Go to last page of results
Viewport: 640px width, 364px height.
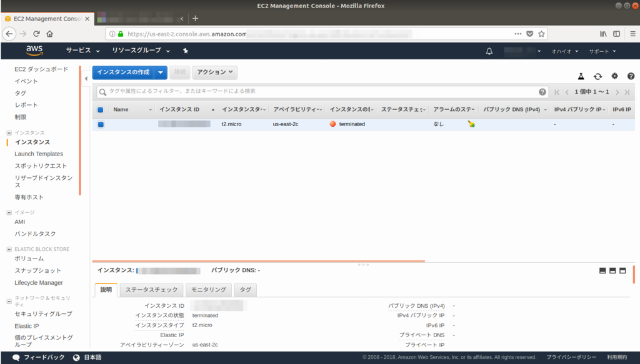click(x=627, y=92)
